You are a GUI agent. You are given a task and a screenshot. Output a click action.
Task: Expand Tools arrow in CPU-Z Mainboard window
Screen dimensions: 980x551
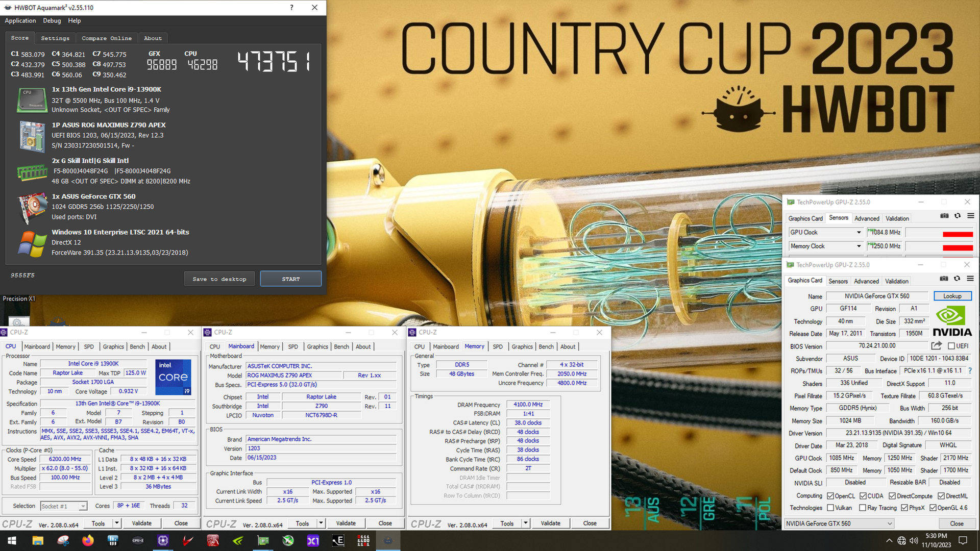click(321, 523)
